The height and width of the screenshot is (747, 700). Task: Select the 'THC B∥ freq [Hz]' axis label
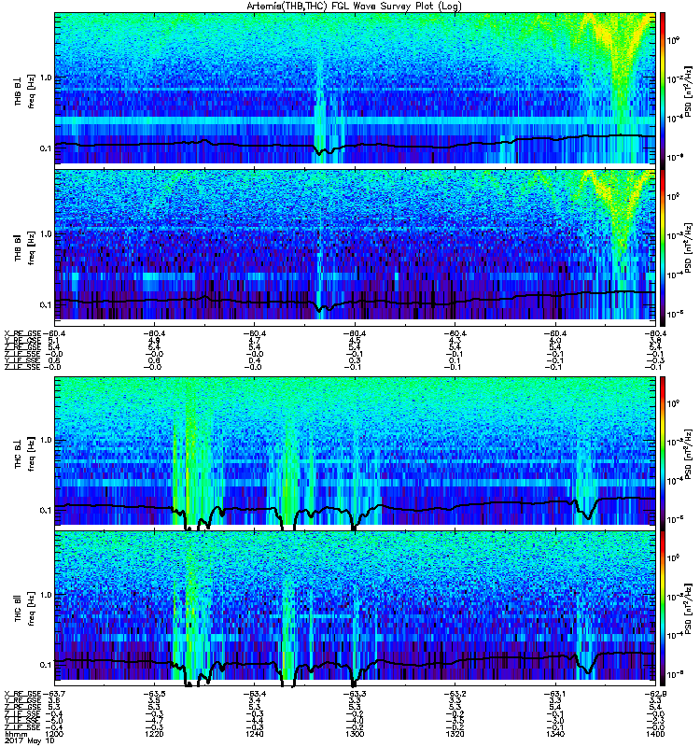pyautogui.click(x=25, y=608)
